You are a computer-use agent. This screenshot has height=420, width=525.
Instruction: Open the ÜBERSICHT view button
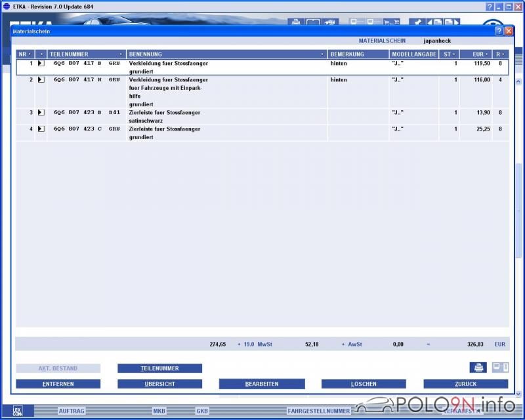159,384
